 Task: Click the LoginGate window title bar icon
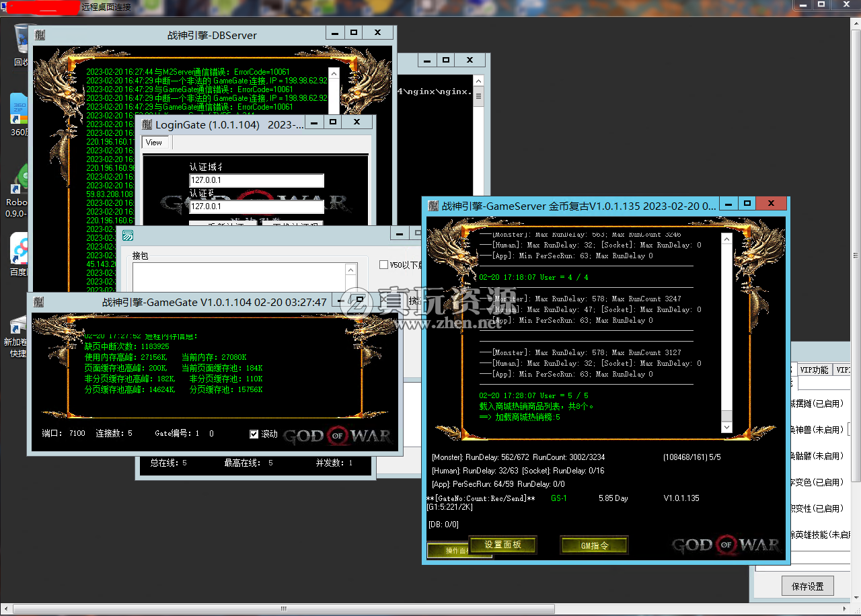pos(147,124)
